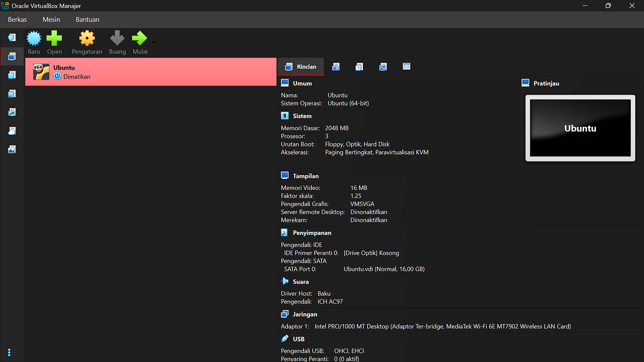Click the [Drive Optik] Kosong value
This screenshot has width=644, height=362.
pos(371,253)
